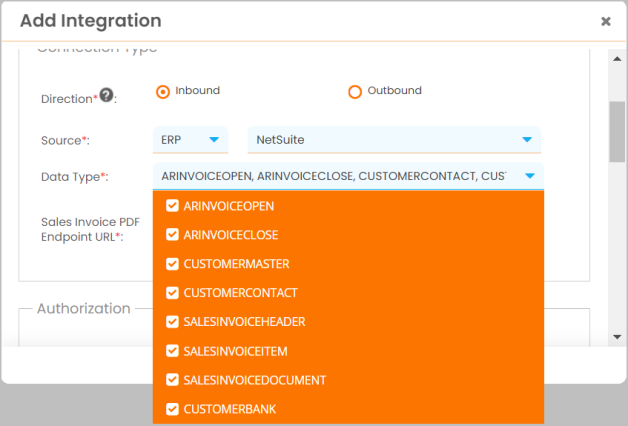Click the Direction help question mark icon

point(106,96)
